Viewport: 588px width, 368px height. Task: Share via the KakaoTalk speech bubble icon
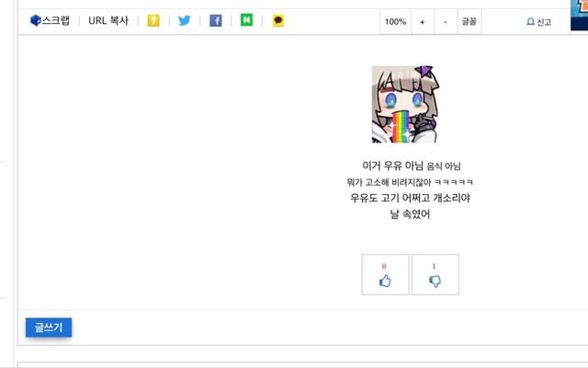pyautogui.click(x=277, y=20)
